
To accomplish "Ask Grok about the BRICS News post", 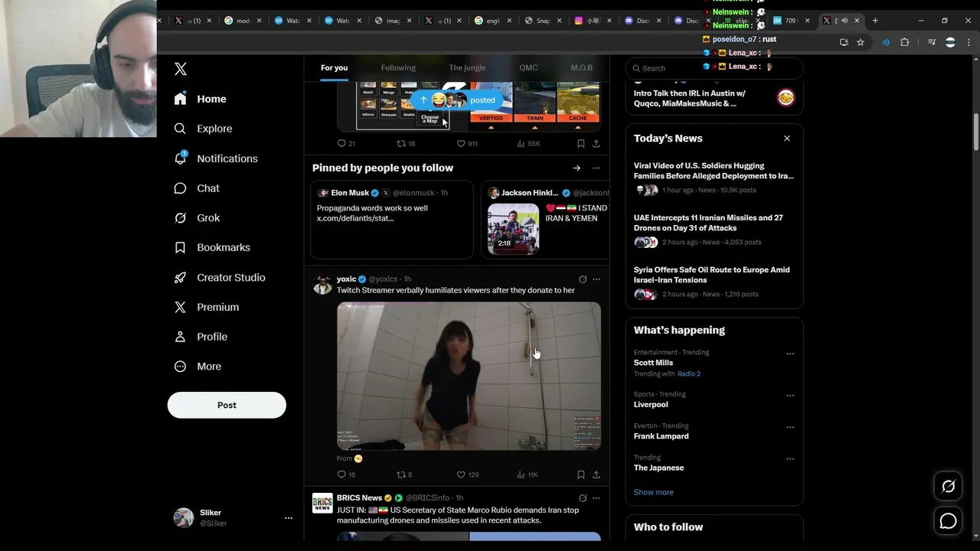I will (583, 498).
